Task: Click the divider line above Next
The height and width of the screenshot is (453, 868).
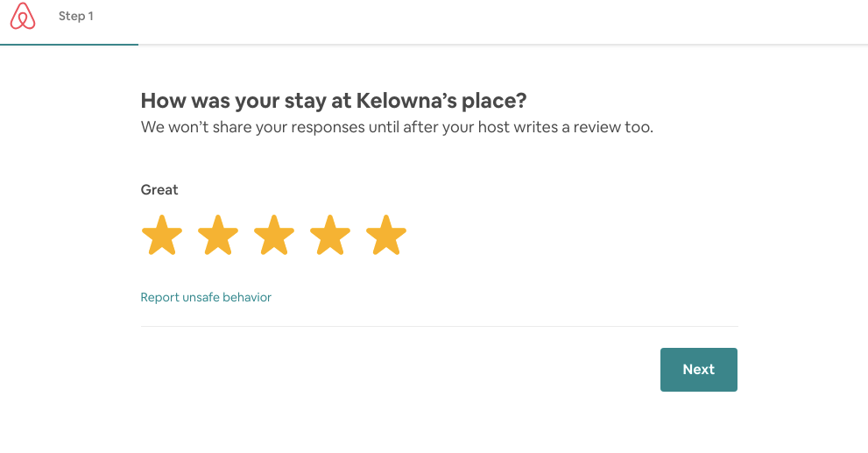Action: point(439,326)
